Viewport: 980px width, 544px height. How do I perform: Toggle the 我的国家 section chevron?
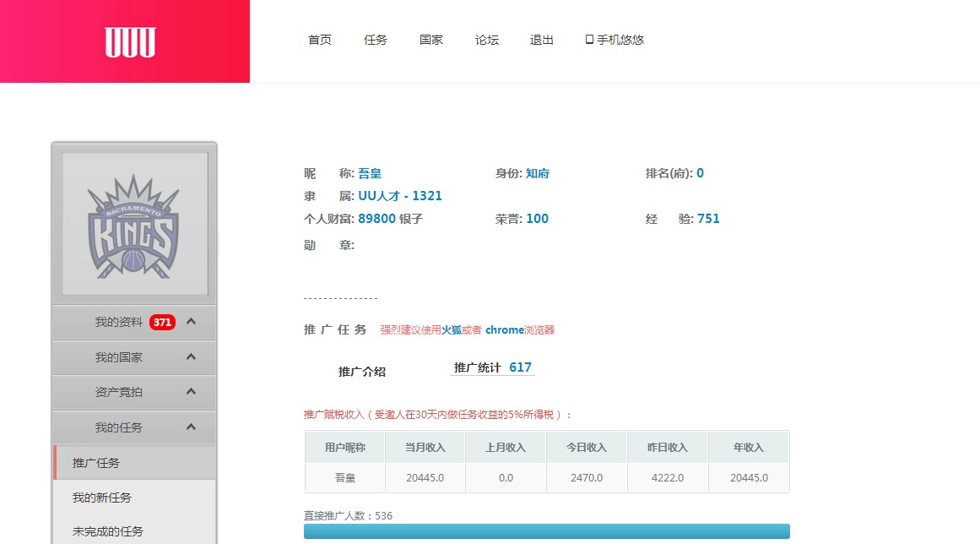(192, 357)
